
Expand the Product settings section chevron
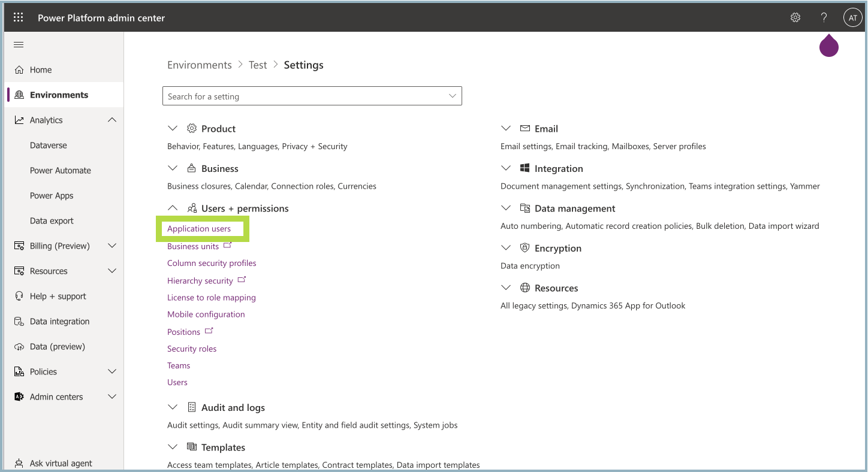173,128
